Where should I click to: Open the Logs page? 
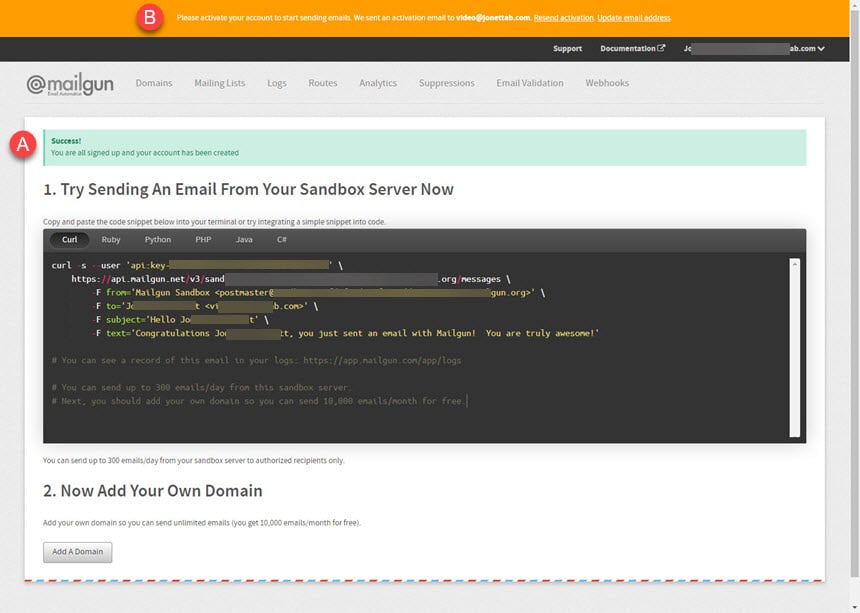(x=276, y=83)
